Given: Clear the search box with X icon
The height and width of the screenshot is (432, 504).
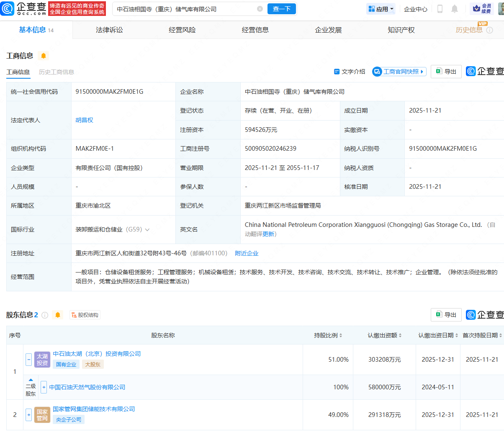Looking at the screenshot, I should point(260,9).
